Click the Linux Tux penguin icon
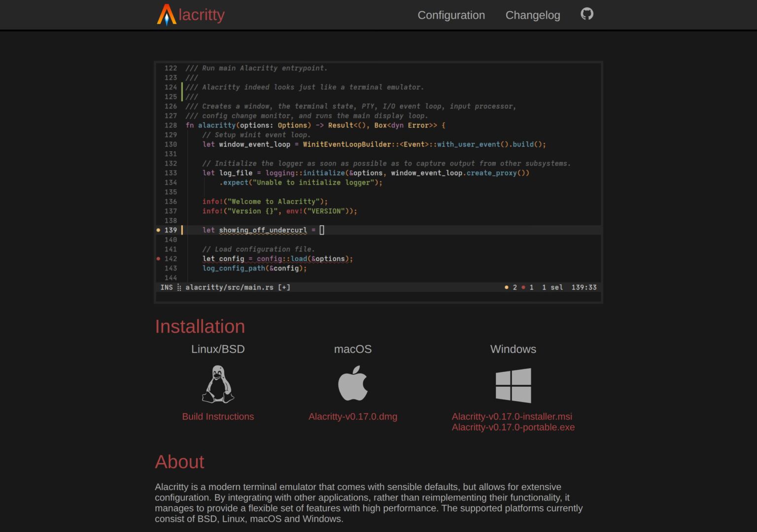This screenshot has height=532, width=757. [218, 384]
